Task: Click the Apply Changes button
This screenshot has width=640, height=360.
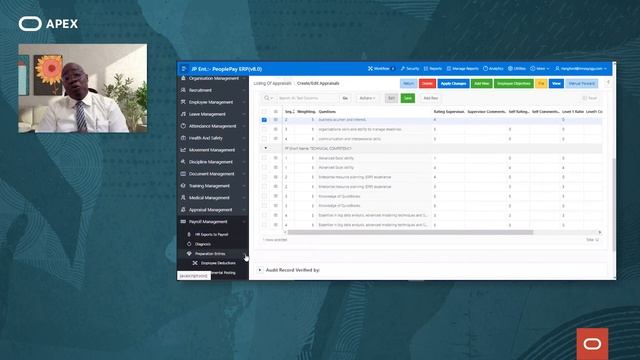Action: coord(453,83)
